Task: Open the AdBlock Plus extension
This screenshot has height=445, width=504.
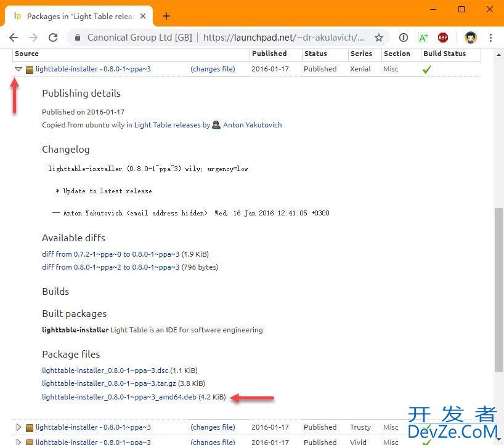Action: click(443, 38)
